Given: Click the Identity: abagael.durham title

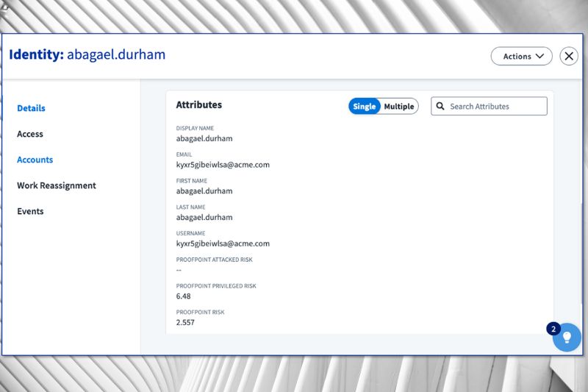Looking at the screenshot, I should 87,55.
